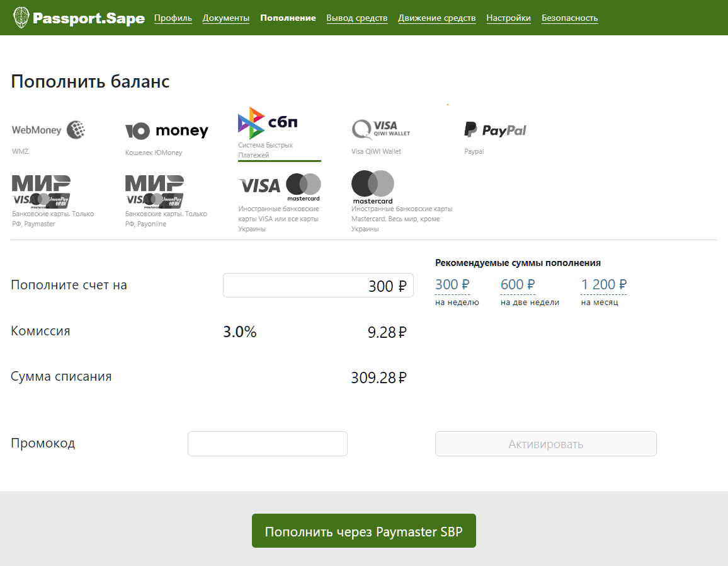Open the Профиль menu item
The height and width of the screenshot is (566, 728).
pos(173,18)
